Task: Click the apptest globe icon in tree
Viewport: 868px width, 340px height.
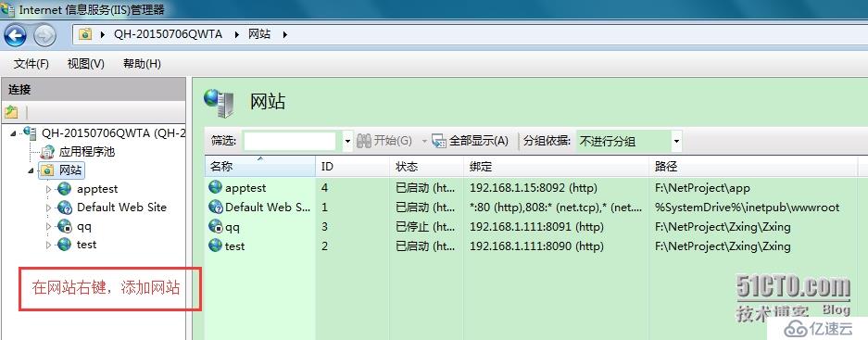Action: click(x=65, y=189)
